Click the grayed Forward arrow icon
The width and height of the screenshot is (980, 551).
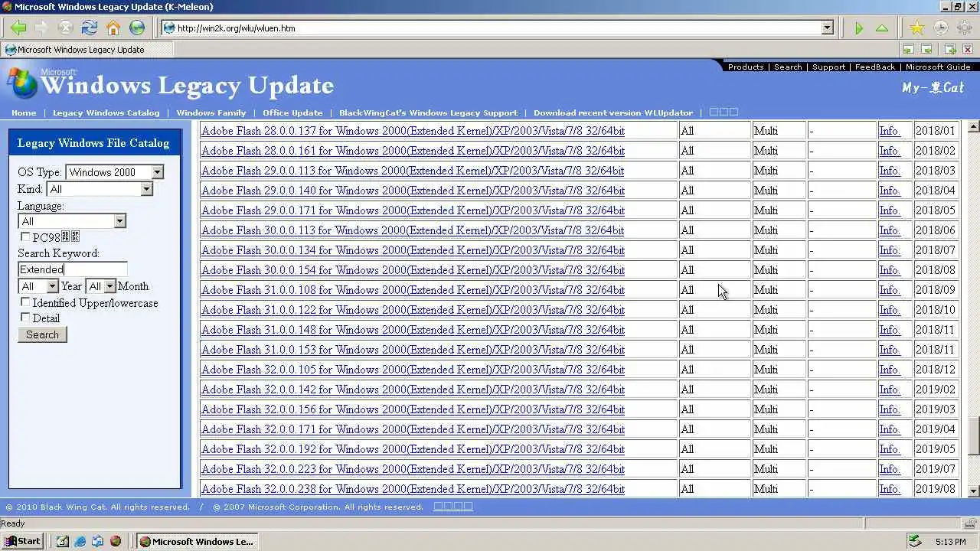(41, 28)
